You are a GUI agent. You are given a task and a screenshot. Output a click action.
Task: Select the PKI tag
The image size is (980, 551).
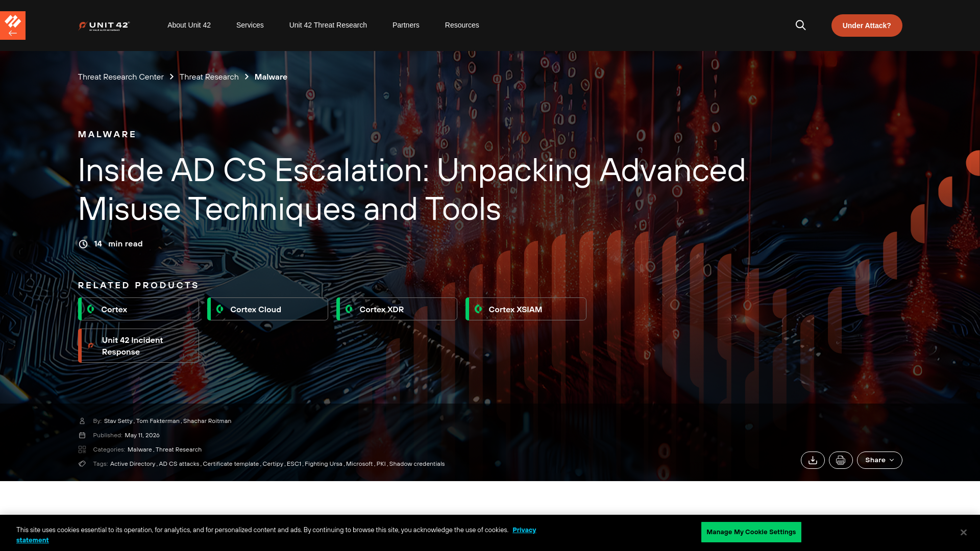click(x=381, y=464)
